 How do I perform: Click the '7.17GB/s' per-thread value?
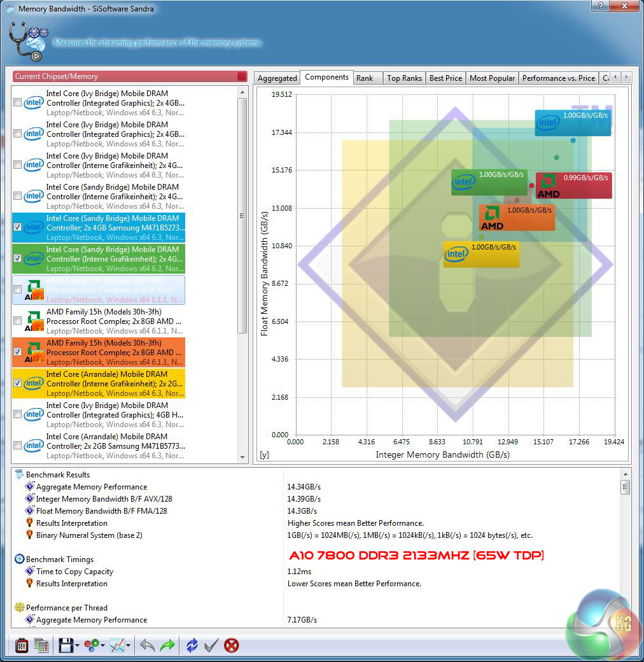302,620
